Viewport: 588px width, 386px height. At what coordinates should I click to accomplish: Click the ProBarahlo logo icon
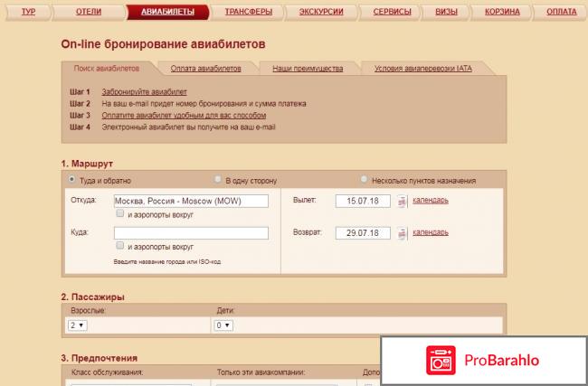point(441,361)
